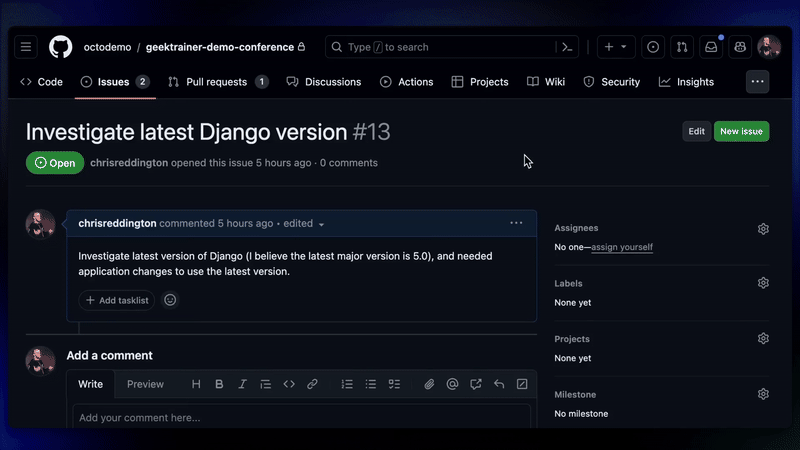Expand the create new plus dropdown
Viewport: 800px width, 450px height.
615,47
